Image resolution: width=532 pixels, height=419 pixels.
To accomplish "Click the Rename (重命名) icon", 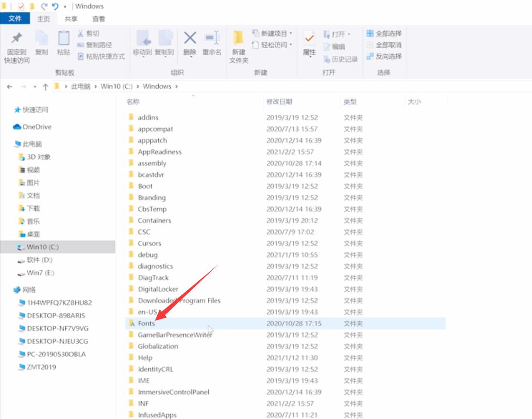I will click(x=213, y=38).
